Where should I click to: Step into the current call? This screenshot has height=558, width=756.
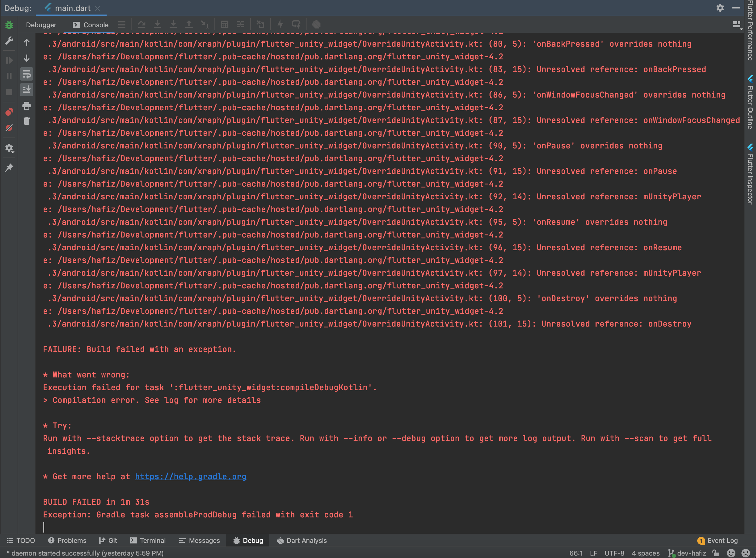[157, 24]
